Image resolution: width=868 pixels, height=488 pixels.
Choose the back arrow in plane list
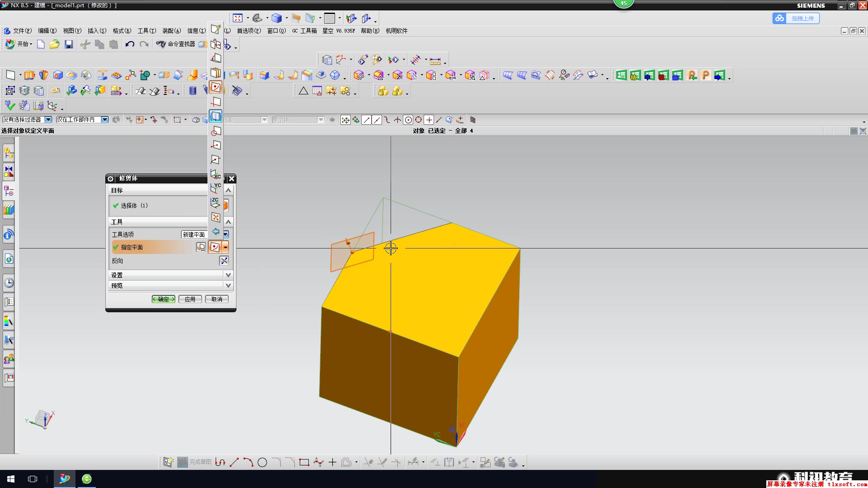pos(216,232)
